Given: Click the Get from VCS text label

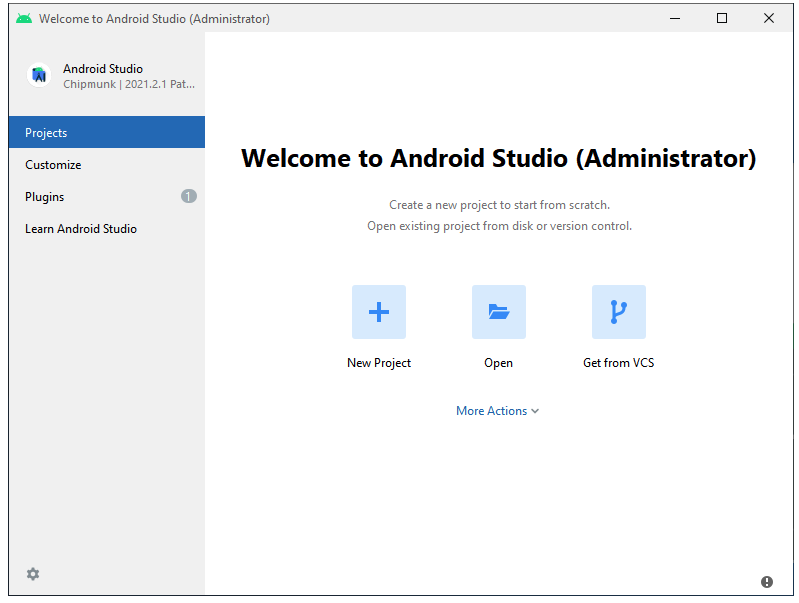Looking at the screenshot, I should point(618,363).
